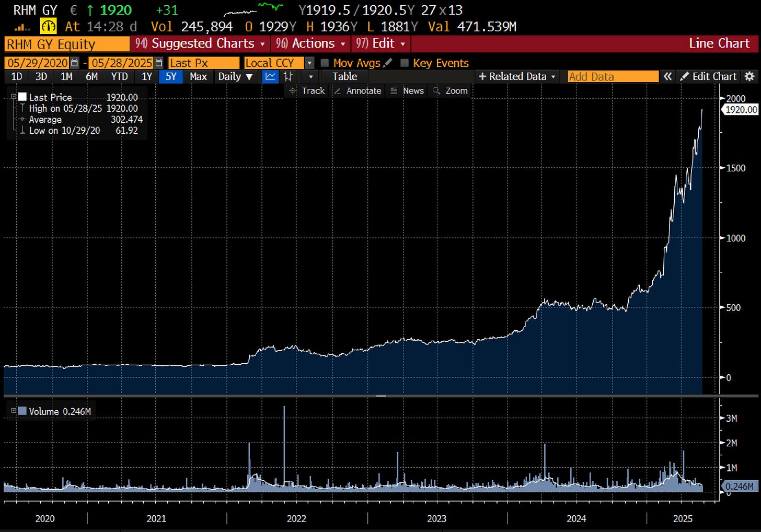Edit the start date field 05/29/2020
761x532 pixels.
tap(38, 63)
